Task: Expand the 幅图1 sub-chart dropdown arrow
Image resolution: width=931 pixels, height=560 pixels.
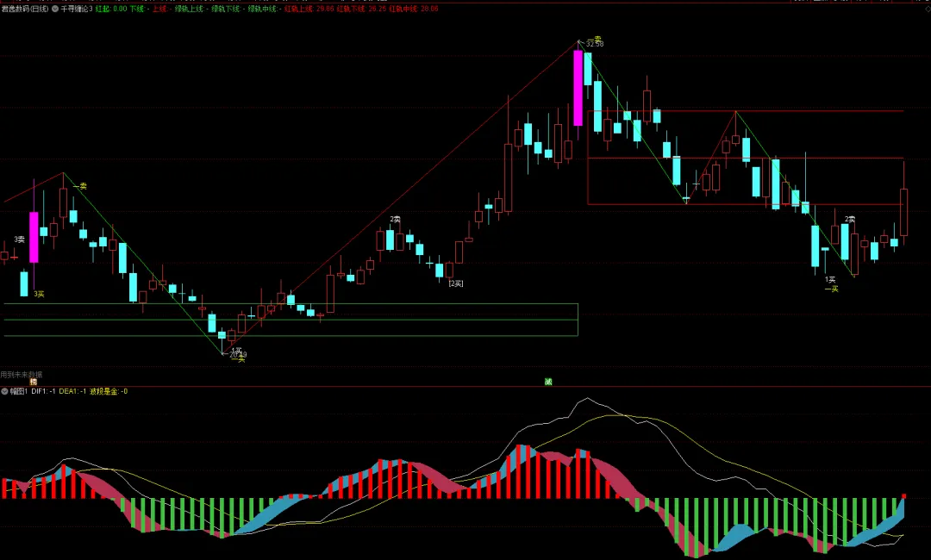Action: (5, 391)
